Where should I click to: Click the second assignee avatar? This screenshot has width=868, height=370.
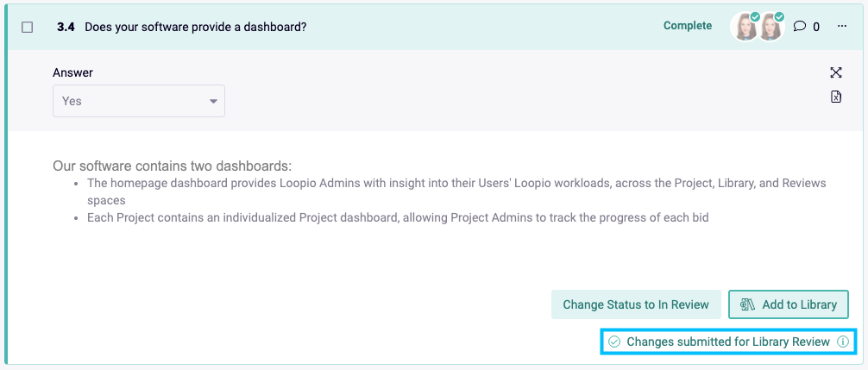point(770,27)
